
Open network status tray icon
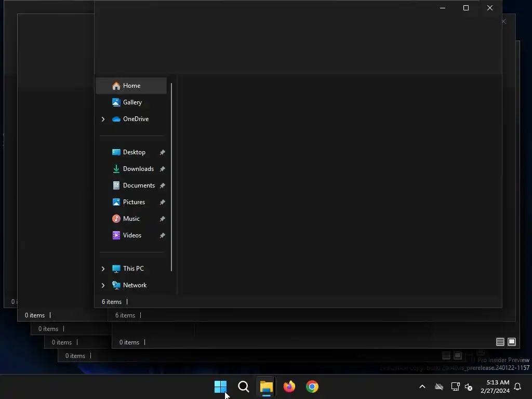[455, 387]
